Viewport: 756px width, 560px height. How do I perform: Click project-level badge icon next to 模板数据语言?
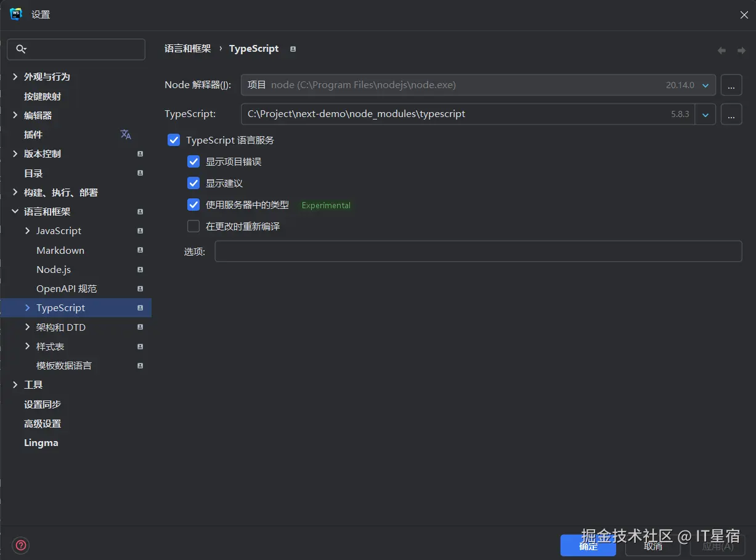click(140, 366)
